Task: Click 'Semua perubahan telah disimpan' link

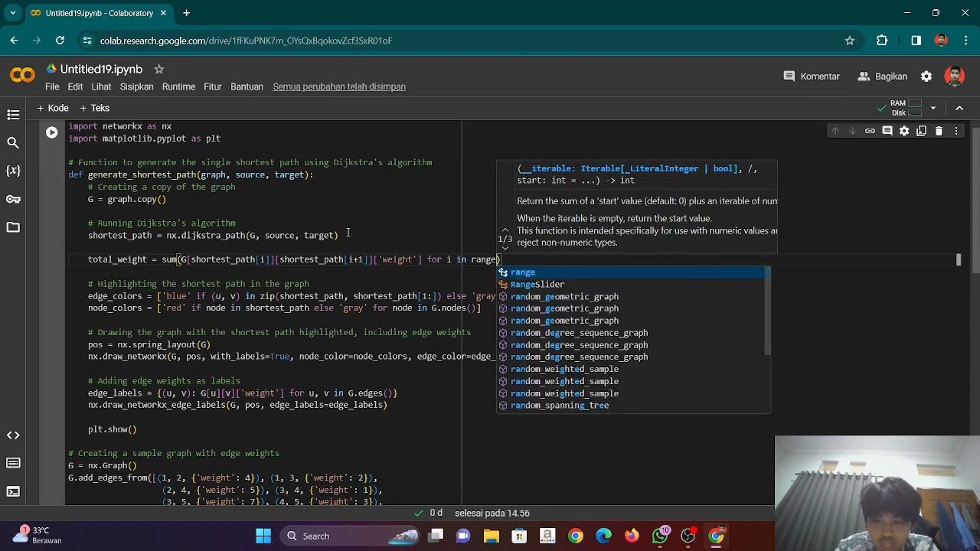Action: pyautogui.click(x=339, y=86)
